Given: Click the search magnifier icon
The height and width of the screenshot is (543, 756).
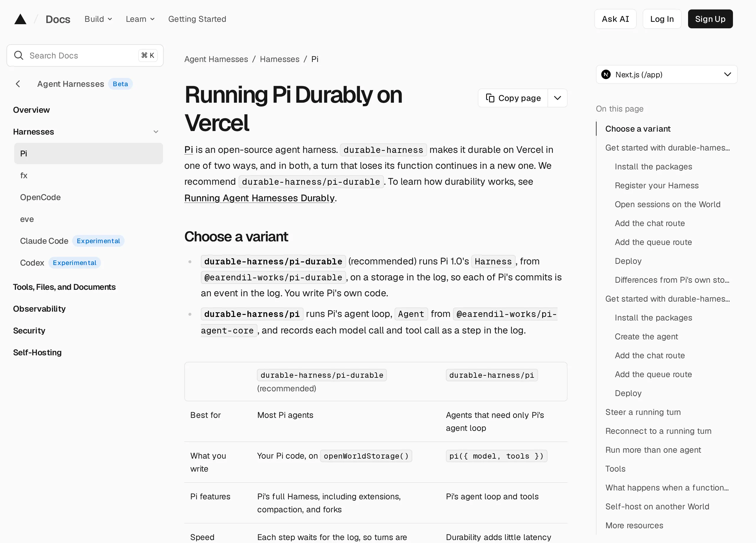Looking at the screenshot, I should pos(19,55).
